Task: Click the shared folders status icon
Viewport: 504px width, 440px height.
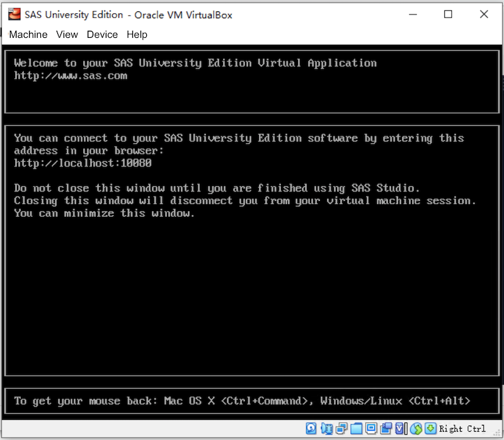Action: click(357, 429)
